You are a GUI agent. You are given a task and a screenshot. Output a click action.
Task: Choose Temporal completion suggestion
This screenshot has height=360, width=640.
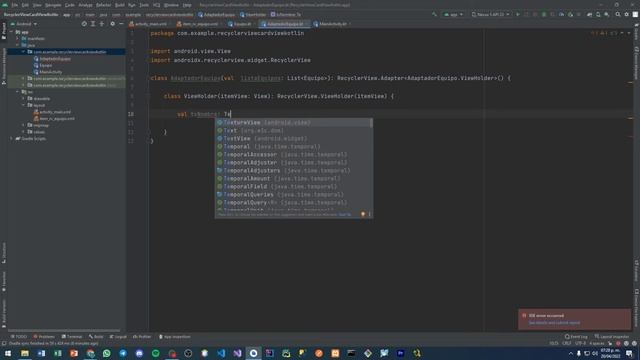pyautogui.click(x=293, y=147)
